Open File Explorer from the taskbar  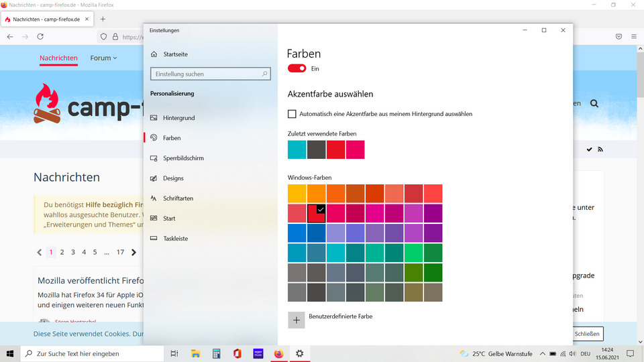click(195, 353)
